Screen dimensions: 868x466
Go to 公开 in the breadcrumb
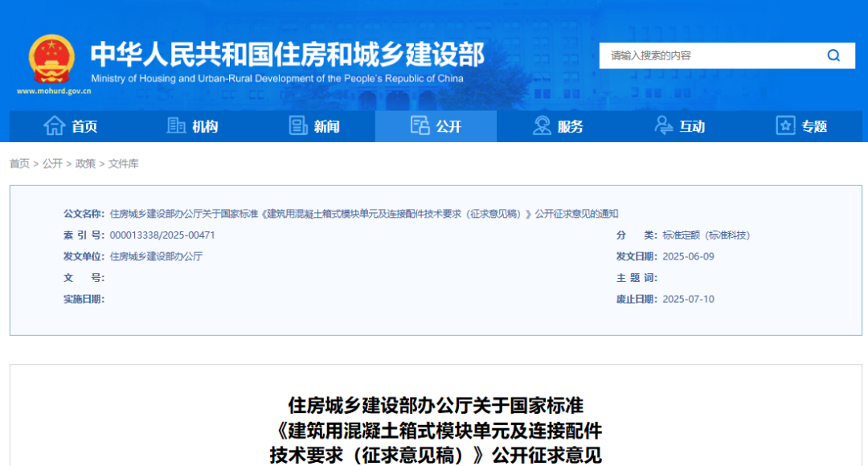[x=52, y=163]
